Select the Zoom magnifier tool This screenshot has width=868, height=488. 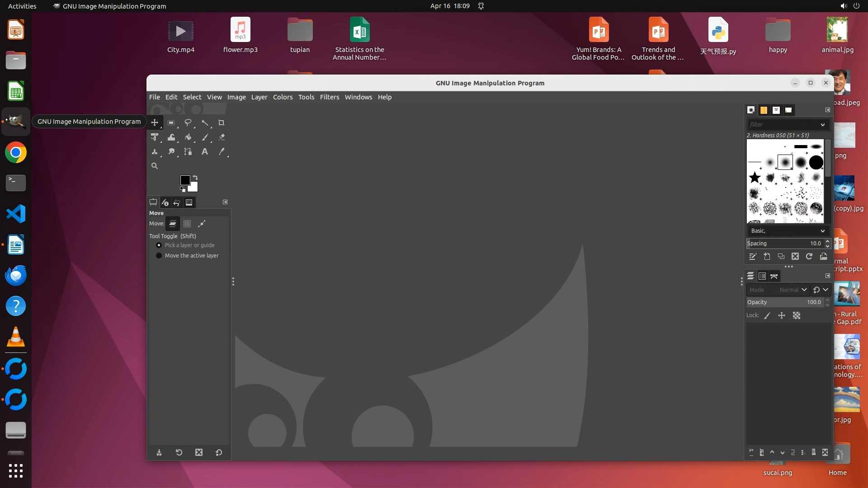[155, 166]
